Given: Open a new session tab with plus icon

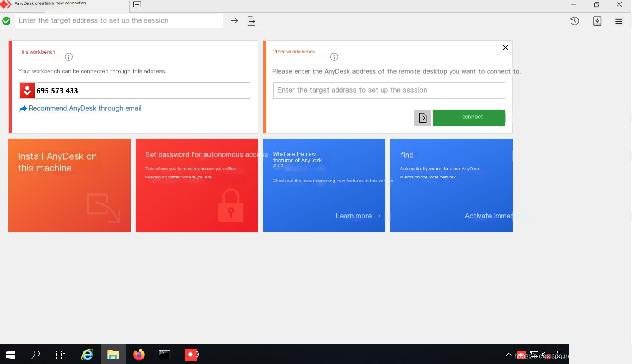Looking at the screenshot, I should 137,5.
